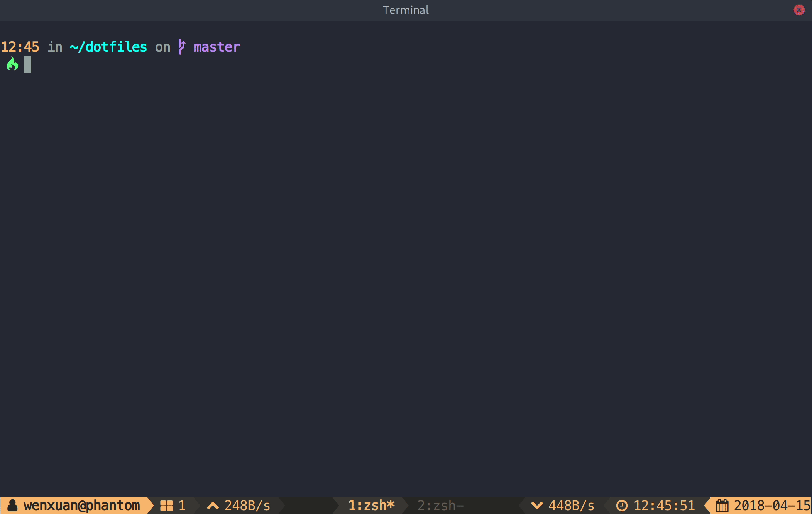Click the purple git branch glyph before master
The width and height of the screenshot is (812, 514).
[182, 46]
